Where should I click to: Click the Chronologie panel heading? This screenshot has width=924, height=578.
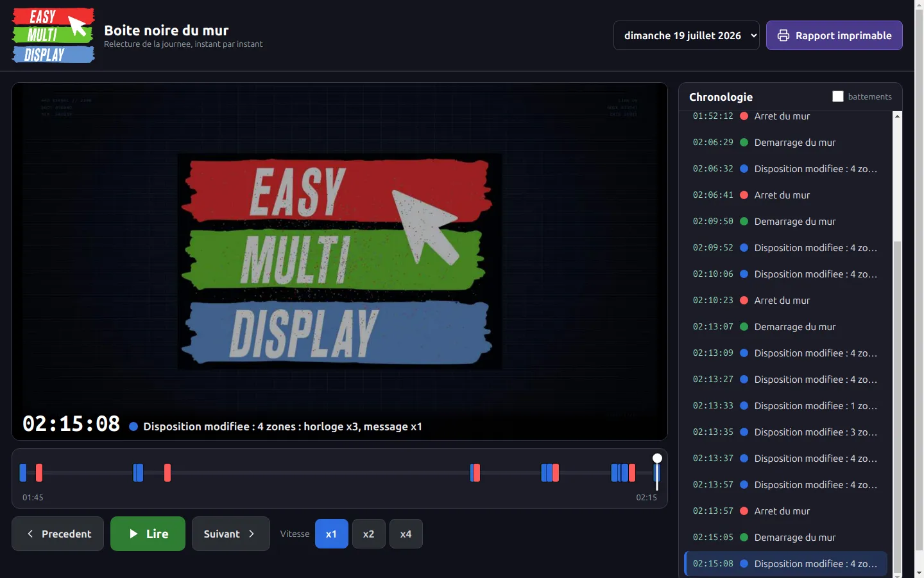click(x=721, y=97)
